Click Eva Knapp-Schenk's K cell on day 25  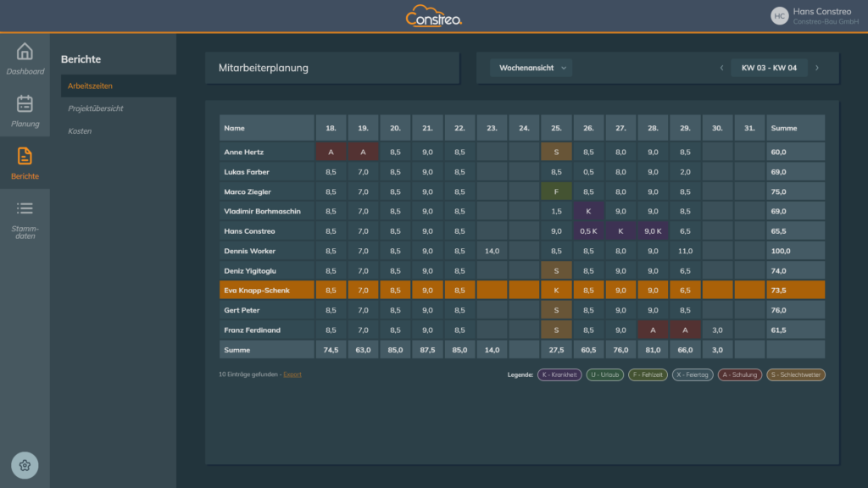pyautogui.click(x=556, y=291)
